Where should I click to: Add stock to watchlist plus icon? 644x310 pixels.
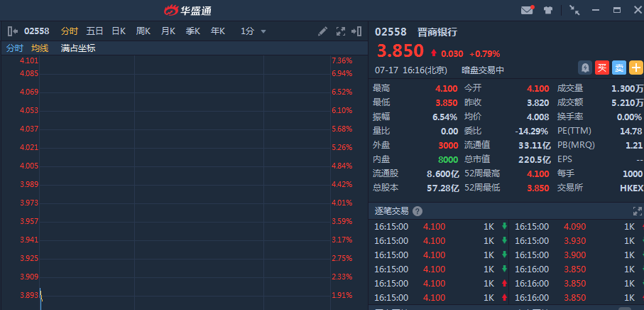coord(636,68)
